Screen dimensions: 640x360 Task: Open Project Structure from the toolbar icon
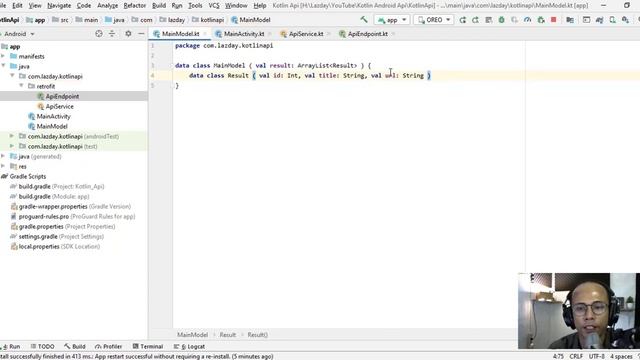[570, 20]
